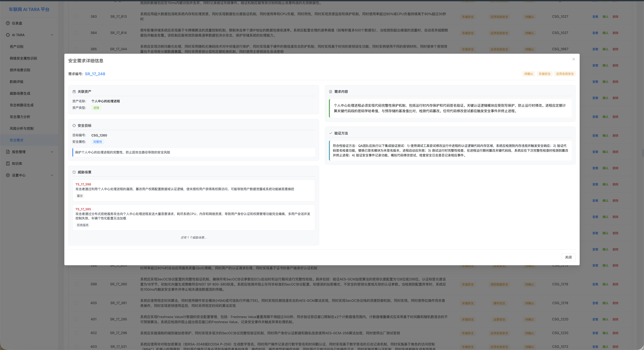The image size is (644, 350).
Task: Tick the checkbox for row 401
Action: tap(76, 319)
